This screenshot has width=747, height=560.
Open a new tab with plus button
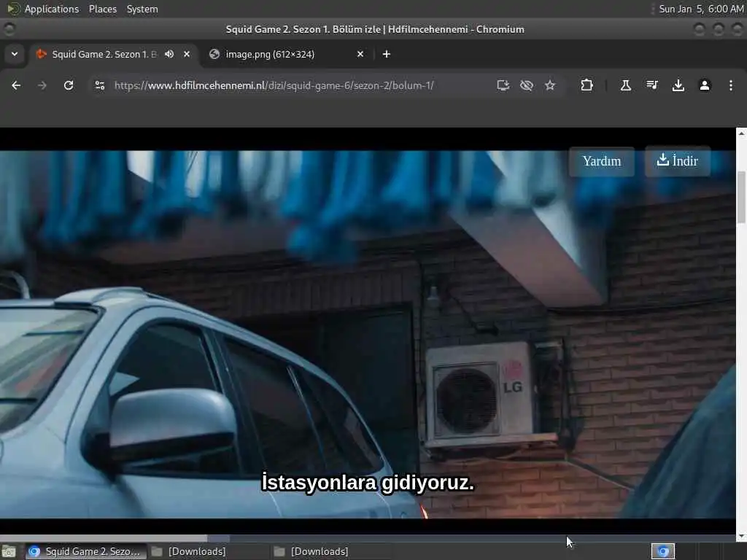(387, 54)
